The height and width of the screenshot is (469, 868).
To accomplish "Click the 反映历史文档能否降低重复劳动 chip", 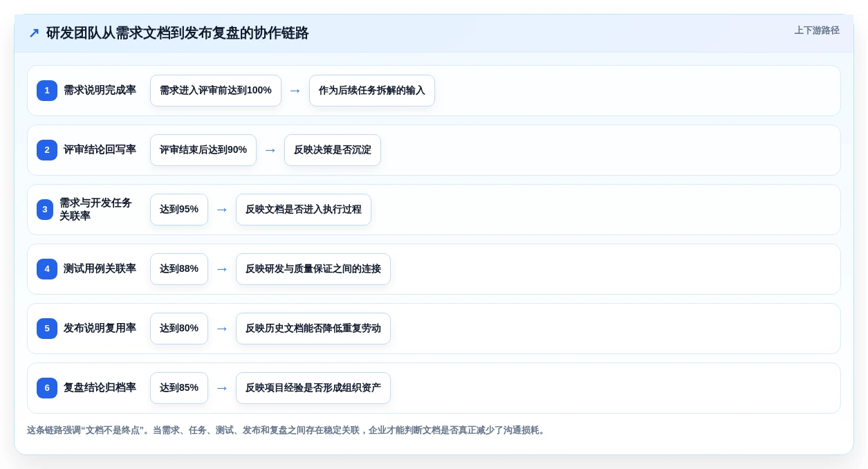I will point(313,329).
